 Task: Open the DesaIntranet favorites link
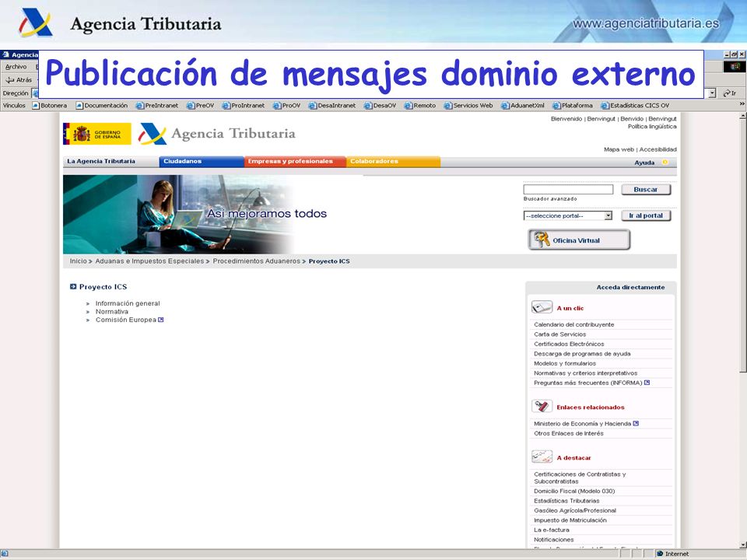(332, 106)
